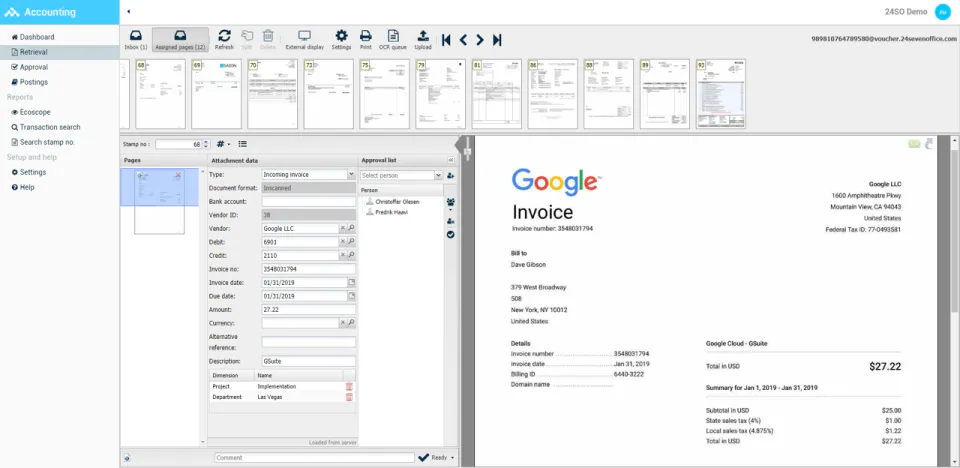Screen dimensions: 960x468
Task: Click the Comment input field
Action: pyautogui.click(x=314, y=458)
